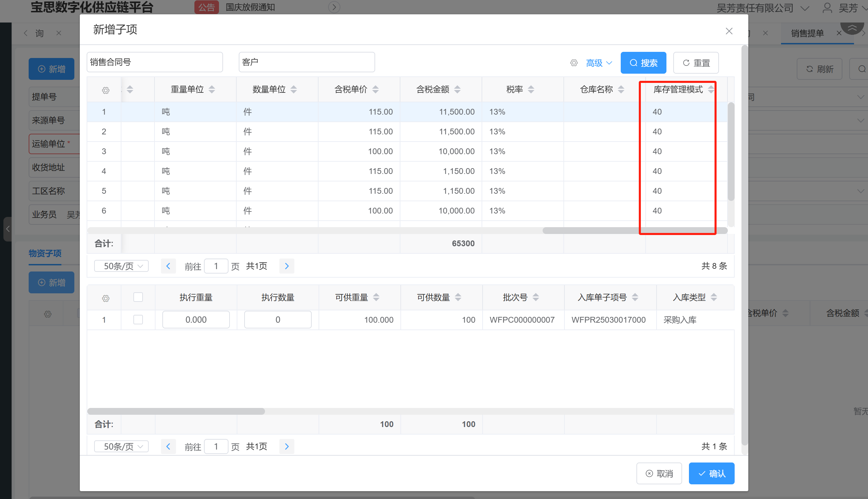The height and width of the screenshot is (499, 868).
Task: Go to previous page in lower table pagination
Action: coord(168,446)
